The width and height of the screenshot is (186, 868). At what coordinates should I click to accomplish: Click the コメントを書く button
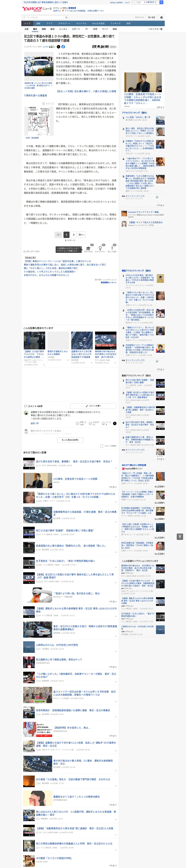(93, 406)
